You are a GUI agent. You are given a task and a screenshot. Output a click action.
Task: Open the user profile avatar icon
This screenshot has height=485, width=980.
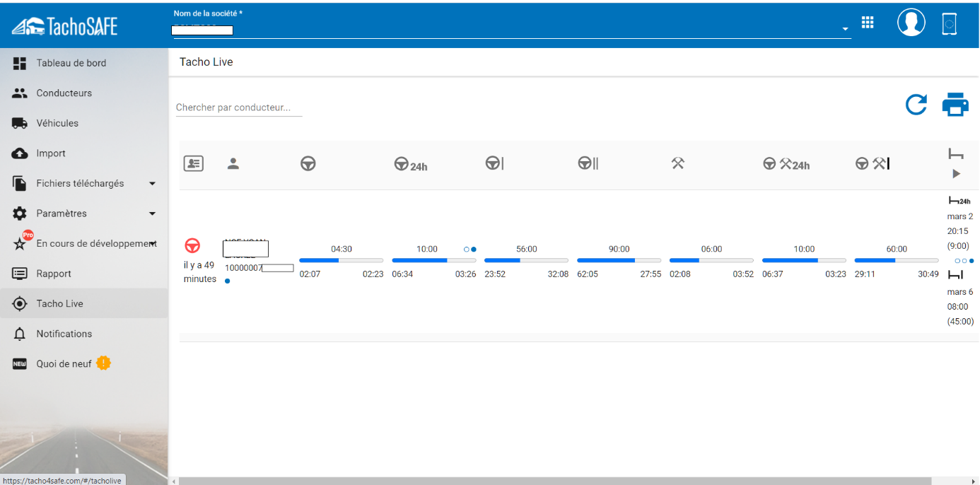pos(911,23)
